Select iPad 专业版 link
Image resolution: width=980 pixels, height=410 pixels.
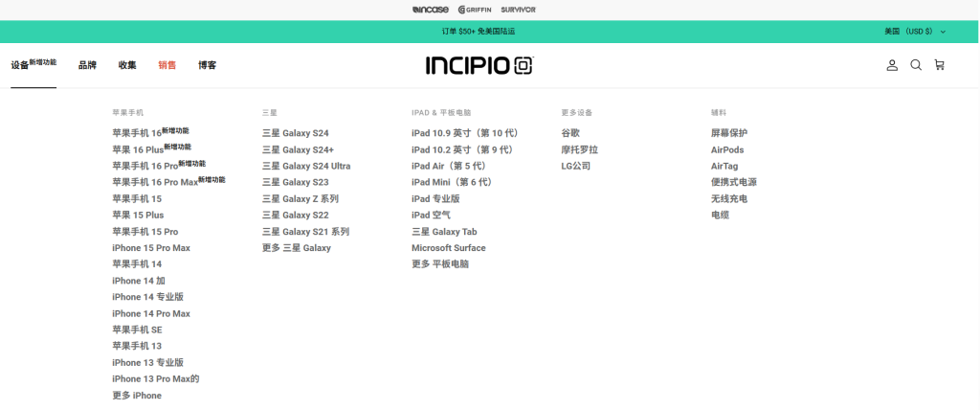pyautogui.click(x=435, y=198)
